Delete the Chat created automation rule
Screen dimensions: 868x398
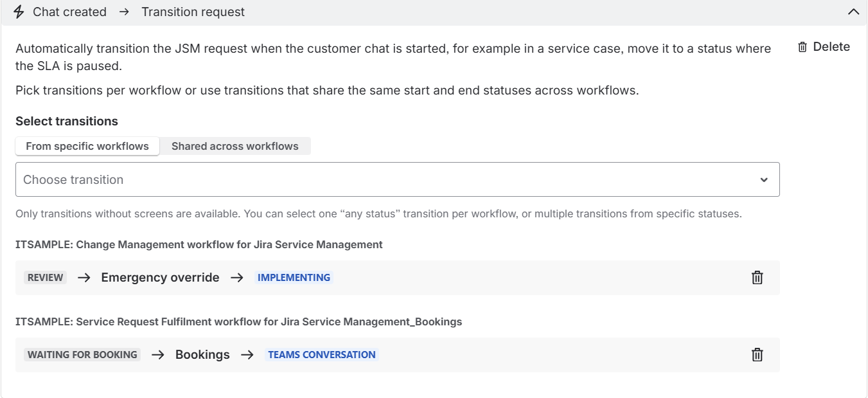point(824,47)
